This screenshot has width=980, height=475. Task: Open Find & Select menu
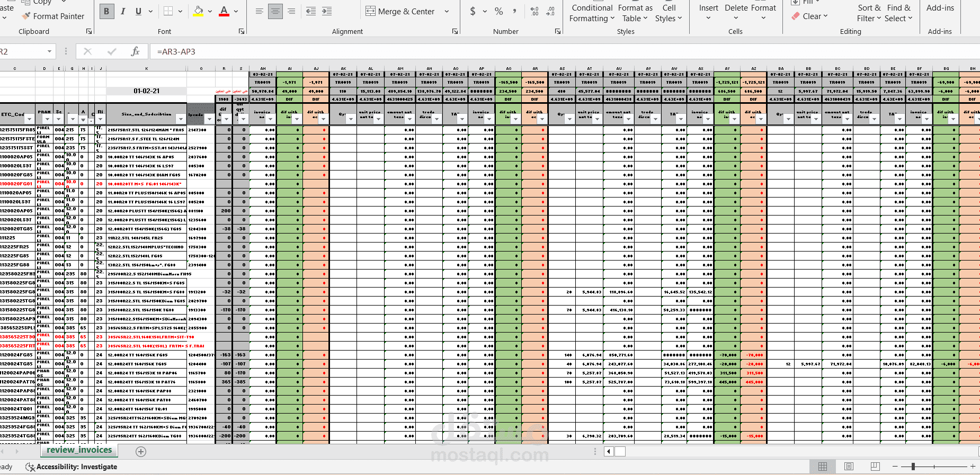(x=898, y=13)
